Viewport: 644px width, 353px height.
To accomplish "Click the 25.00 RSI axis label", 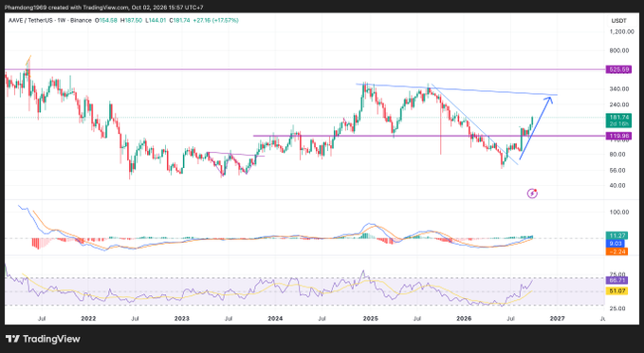I will tap(617, 308).
